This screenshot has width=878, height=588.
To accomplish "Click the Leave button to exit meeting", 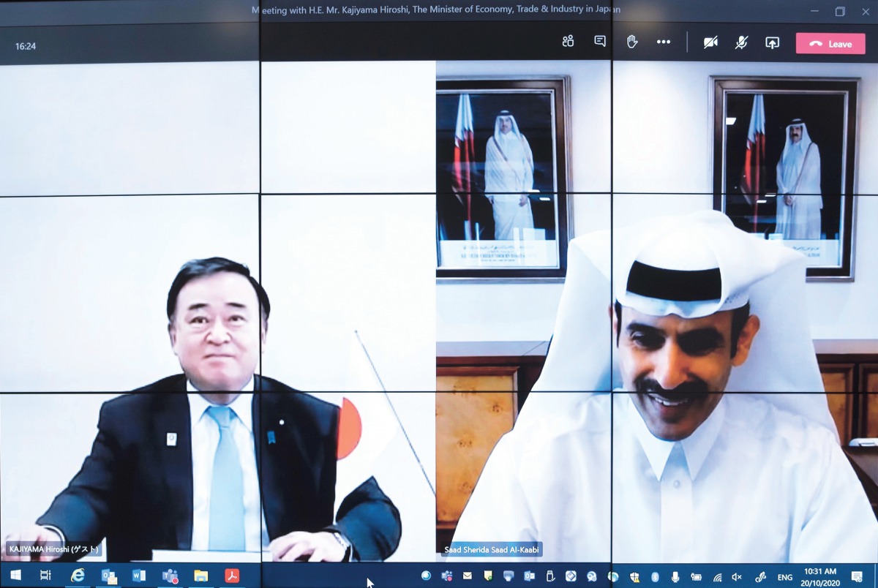I will (x=830, y=43).
